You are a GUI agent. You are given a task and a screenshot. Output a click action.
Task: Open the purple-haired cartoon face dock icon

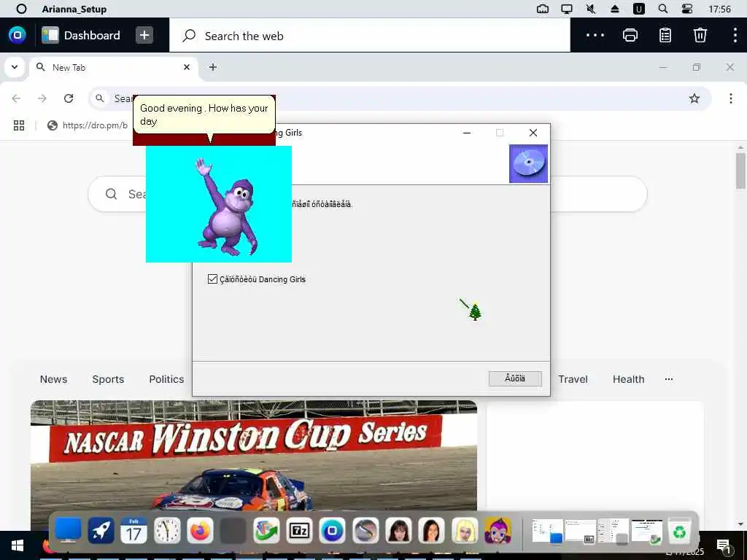[498, 531]
